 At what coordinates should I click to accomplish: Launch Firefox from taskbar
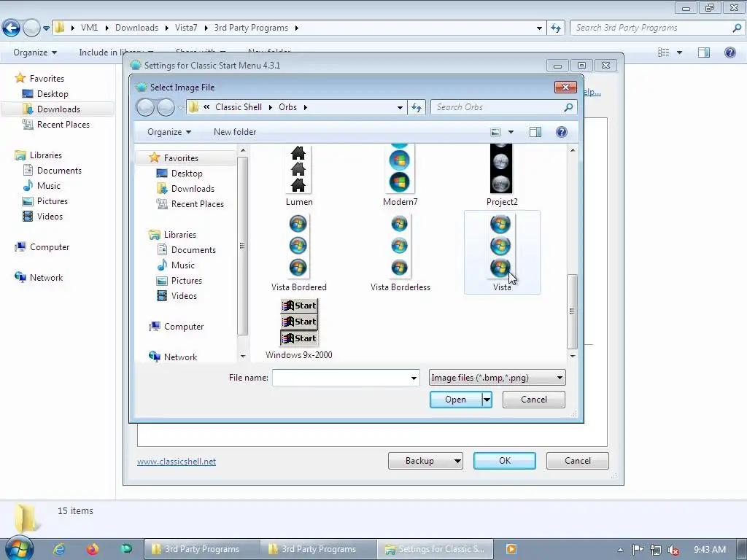[x=93, y=549]
